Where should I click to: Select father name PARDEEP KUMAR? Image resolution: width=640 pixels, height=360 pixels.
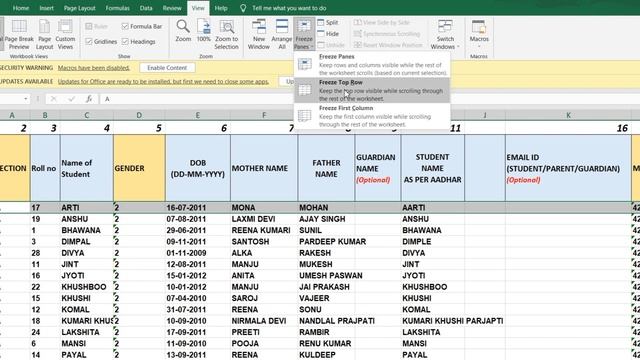(327, 242)
